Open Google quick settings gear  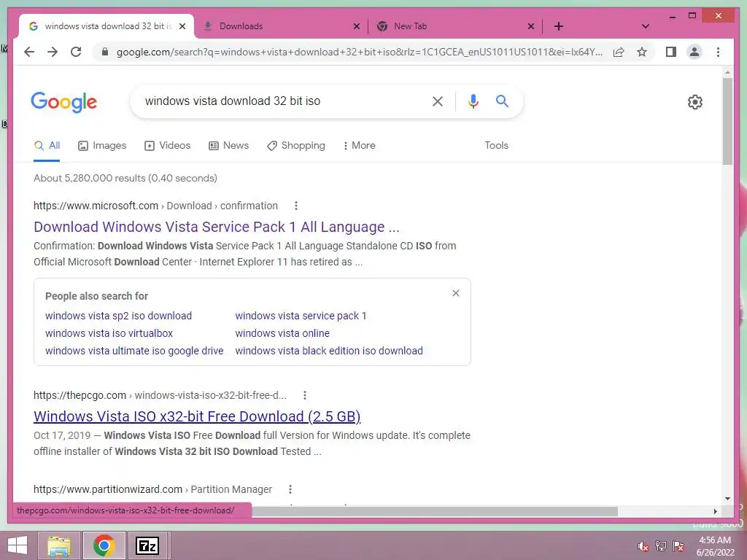coord(694,102)
